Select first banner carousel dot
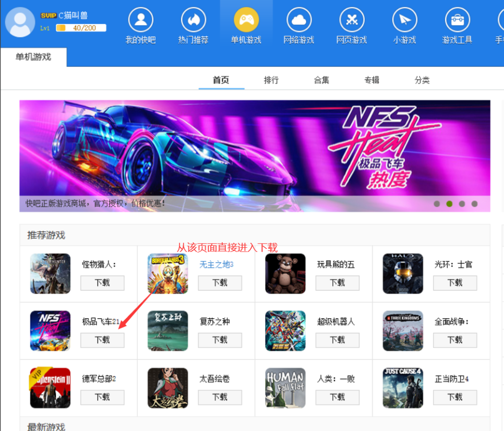The image size is (504, 431). (437, 204)
